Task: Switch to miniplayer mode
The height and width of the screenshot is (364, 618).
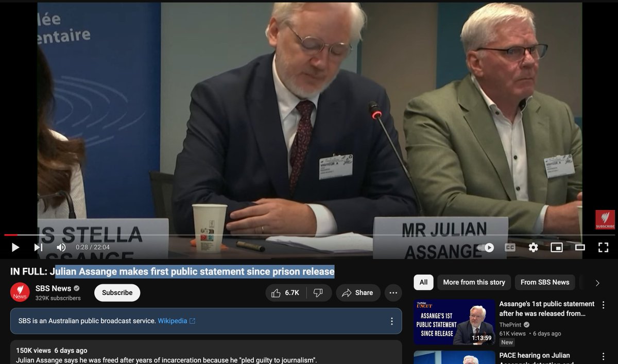Action: (557, 248)
